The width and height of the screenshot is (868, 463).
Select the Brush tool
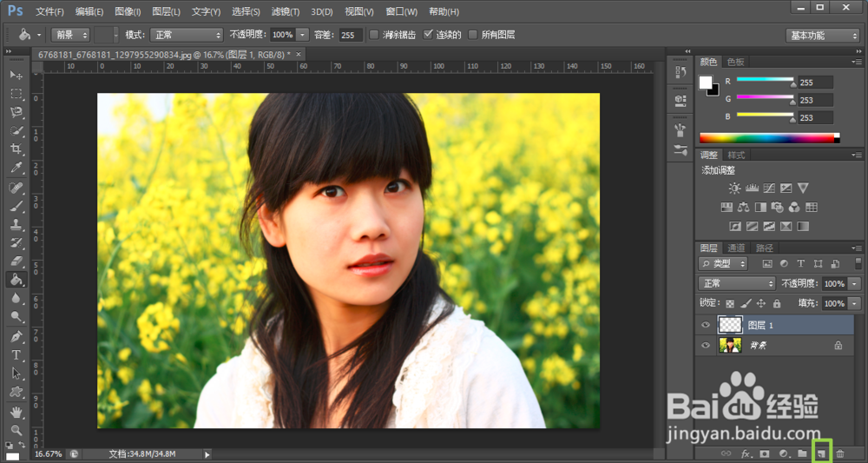click(16, 206)
